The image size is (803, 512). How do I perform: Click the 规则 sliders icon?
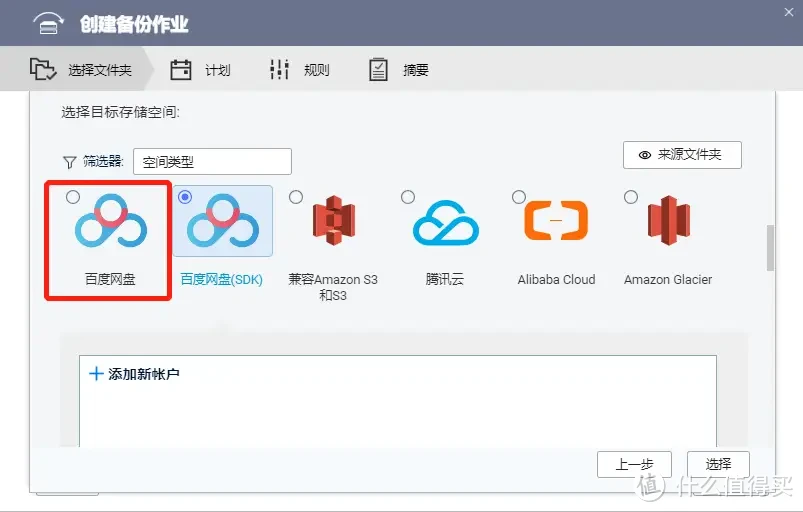pos(280,70)
